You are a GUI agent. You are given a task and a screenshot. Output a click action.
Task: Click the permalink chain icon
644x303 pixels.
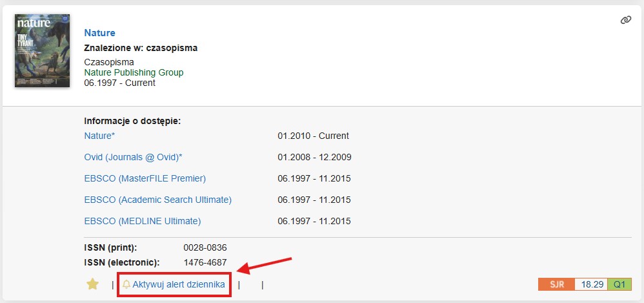[625, 21]
